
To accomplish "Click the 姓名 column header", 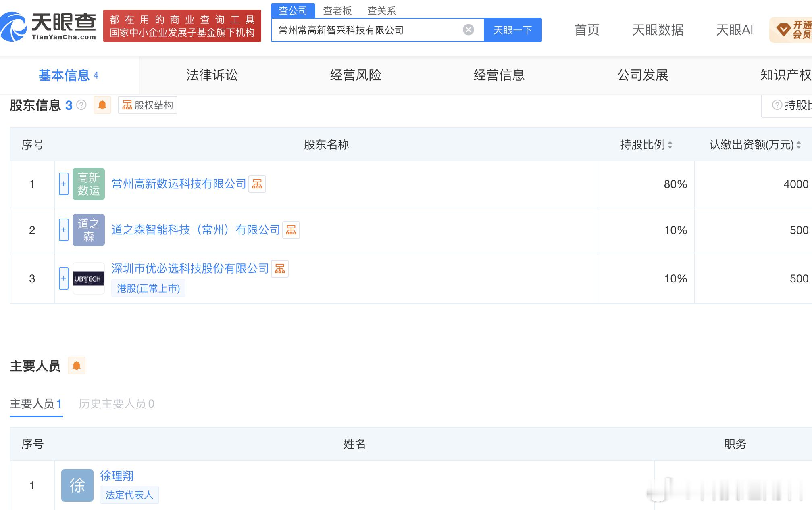I will (354, 444).
